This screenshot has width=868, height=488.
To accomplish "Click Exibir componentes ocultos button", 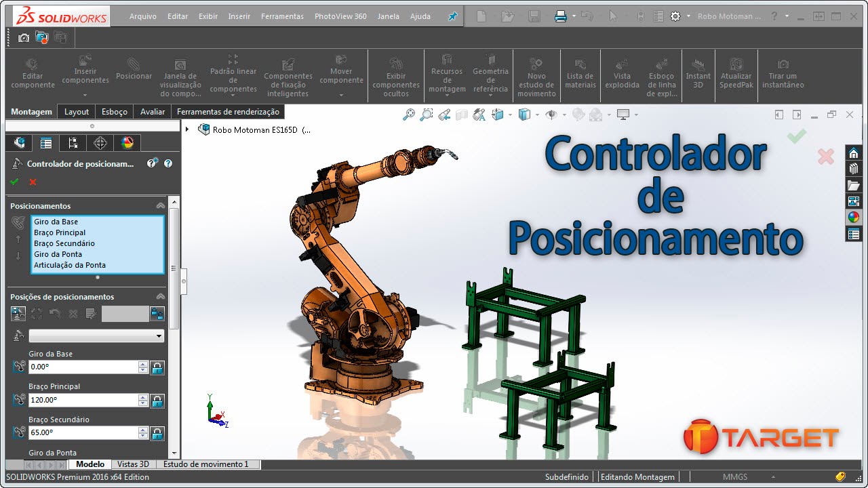I will [x=396, y=76].
